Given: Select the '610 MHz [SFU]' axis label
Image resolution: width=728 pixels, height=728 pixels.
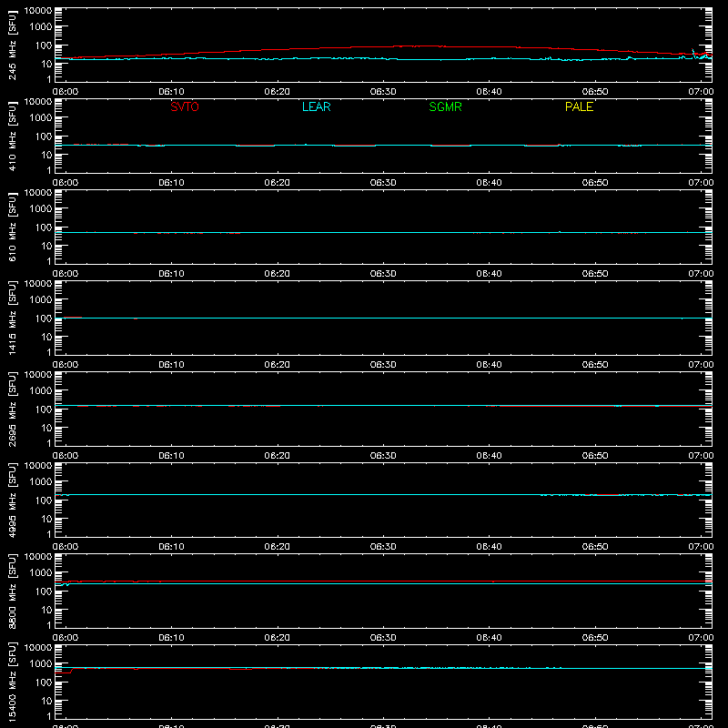Looking at the screenshot, I should click(12, 227).
